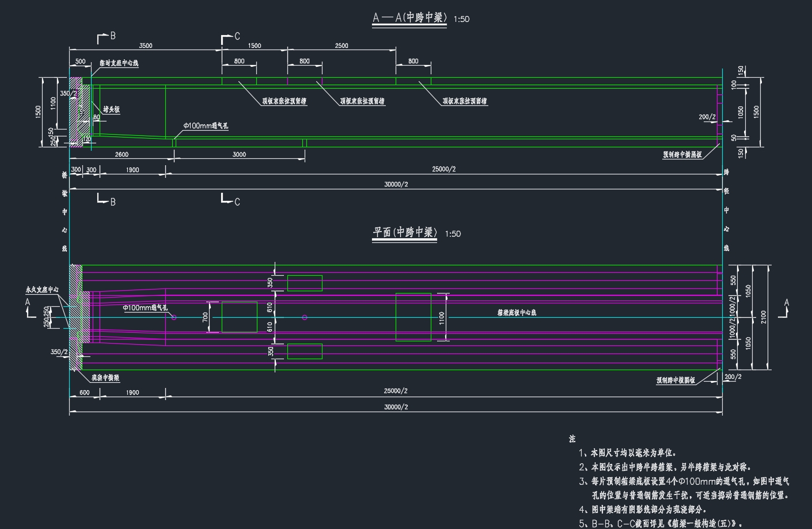Screen dimensions: 812x529
Task: Select the green rectangle beside 700 dimension
Action: pos(240,317)
